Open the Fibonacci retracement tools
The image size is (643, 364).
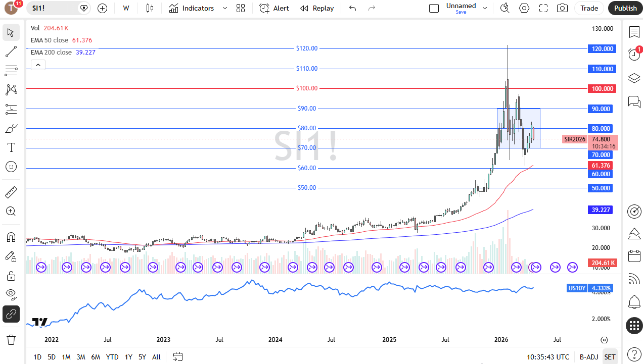point(11,70)
